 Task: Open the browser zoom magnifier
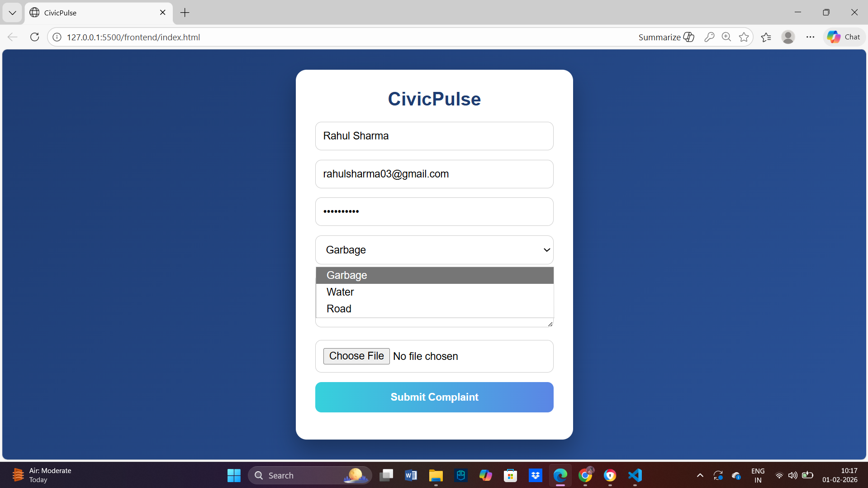pos(726,37)
